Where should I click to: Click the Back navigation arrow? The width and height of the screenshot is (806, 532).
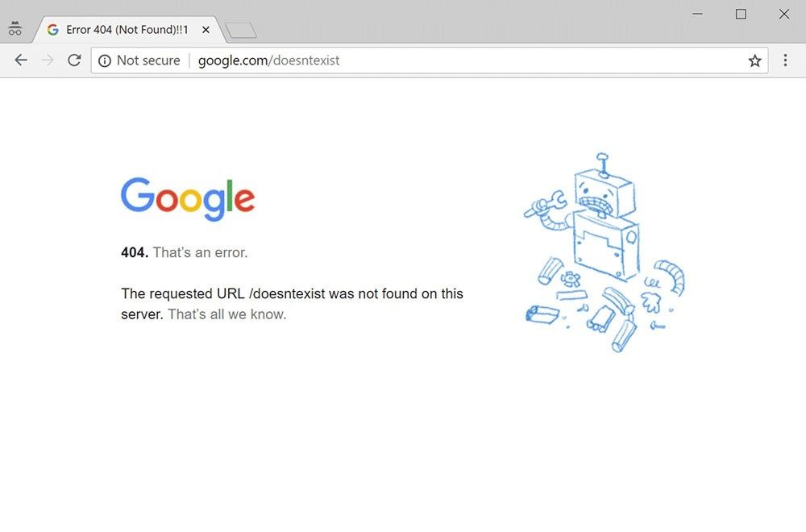pos(21,60)
